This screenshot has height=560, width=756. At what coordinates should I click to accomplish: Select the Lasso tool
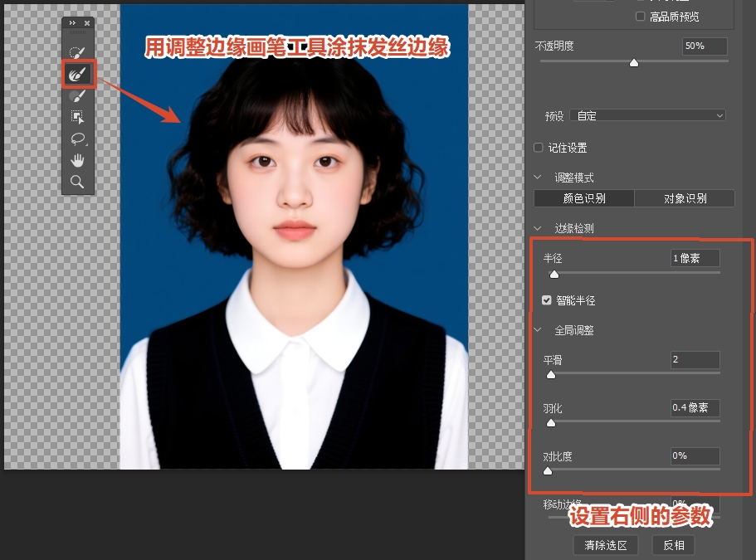pos(77,139)
